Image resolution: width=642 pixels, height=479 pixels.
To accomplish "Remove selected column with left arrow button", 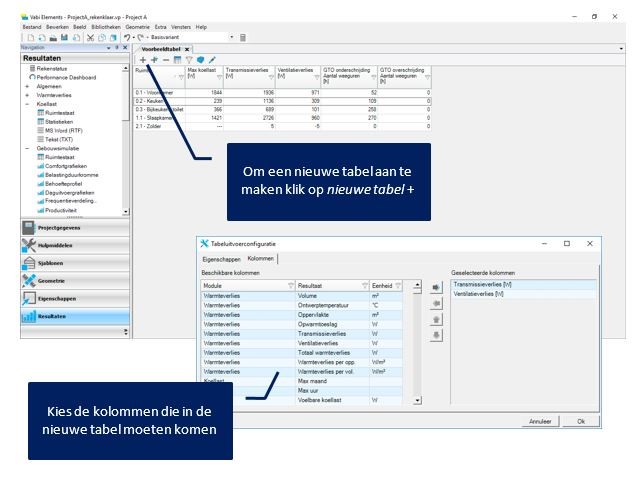I will coord(436,303).
